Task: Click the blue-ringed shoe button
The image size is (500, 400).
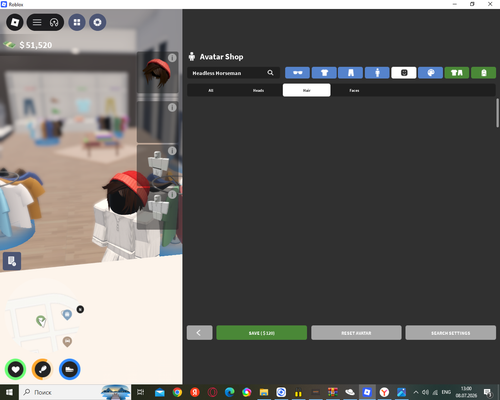Action: [x=69, y=369]
